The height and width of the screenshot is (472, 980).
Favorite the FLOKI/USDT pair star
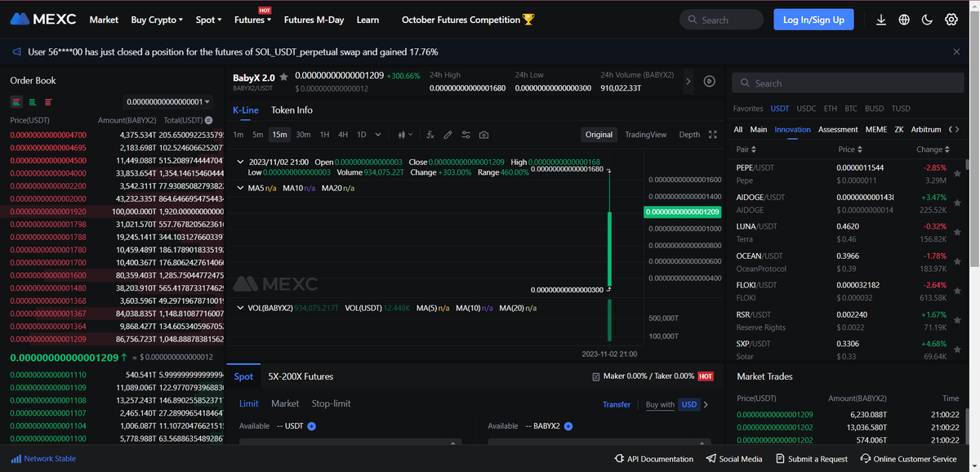click(x=956, y=292)
